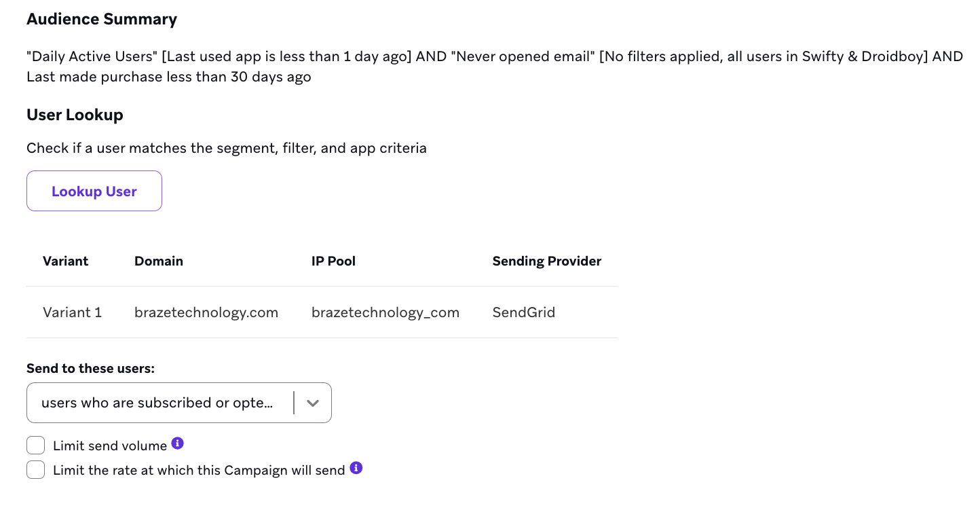Enable the Limit send volume checkbox
The image size is (980, 508).
[x=35, y=446]
